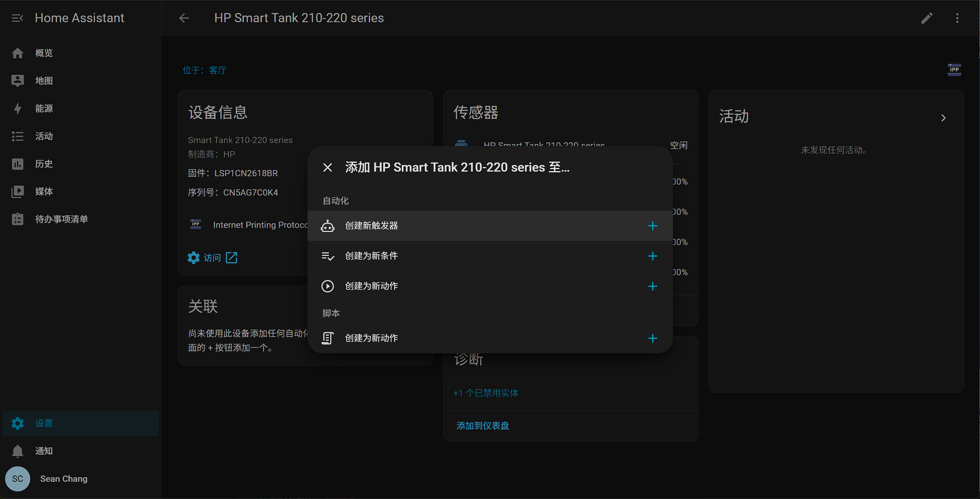This screenshot has height=499, width=980.
Task: Open 媒体 in the sidebar
Action: [x=81, y=192]
